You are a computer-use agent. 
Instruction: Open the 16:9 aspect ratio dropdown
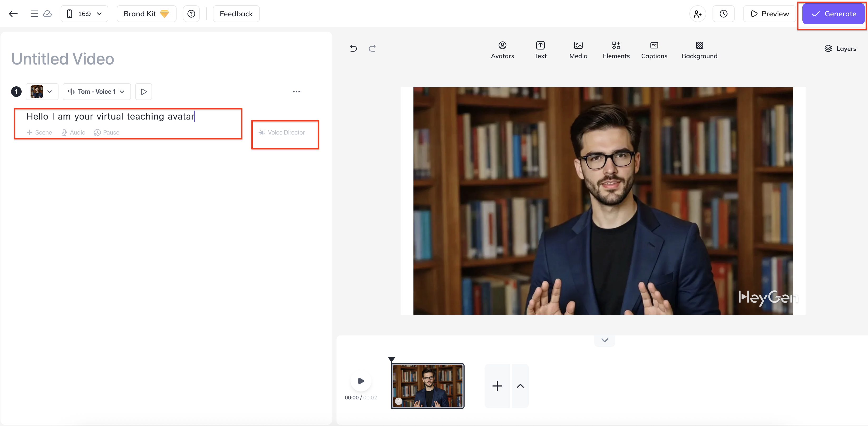pos(84,14)
